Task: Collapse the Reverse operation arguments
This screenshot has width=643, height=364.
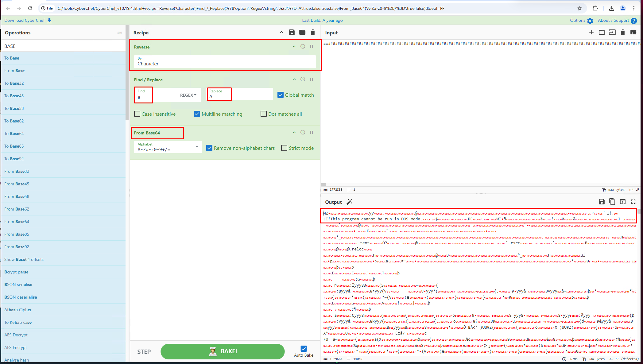Action: coord(294,47)
